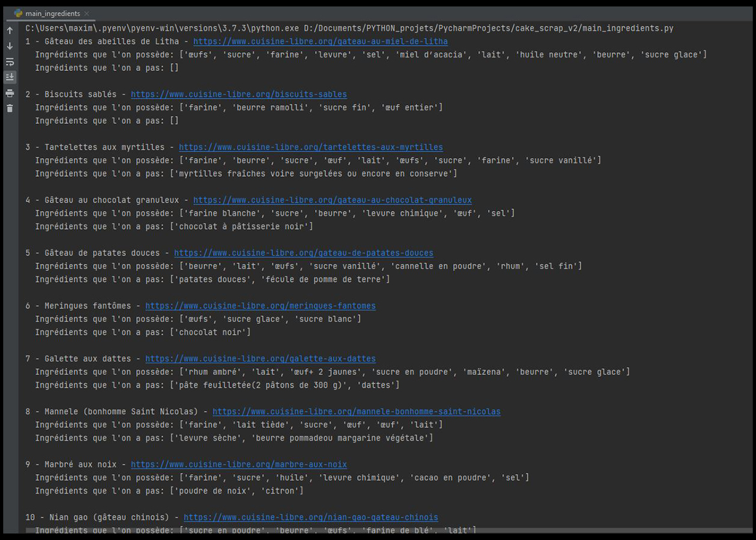Follow the marbre-aux-noix recipe URL
The height and width of the screenshot is (540, 756).
coord(238,465)
